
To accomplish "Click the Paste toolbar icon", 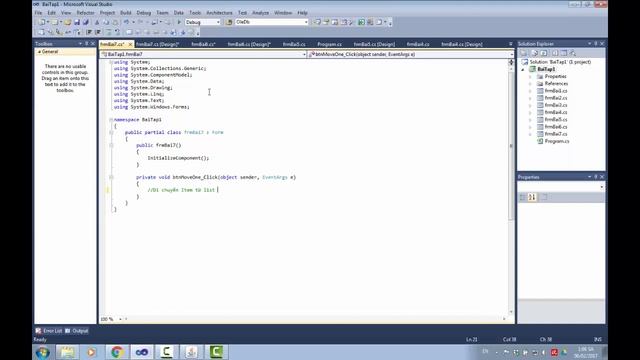I will coord(115,22).
